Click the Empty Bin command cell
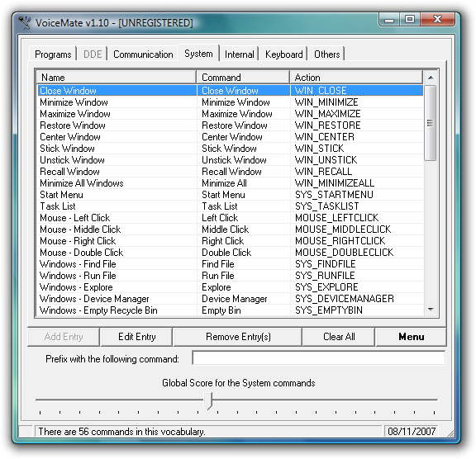Image resolution: width=476 pixels, height=459 pixels. coord(221,310)
